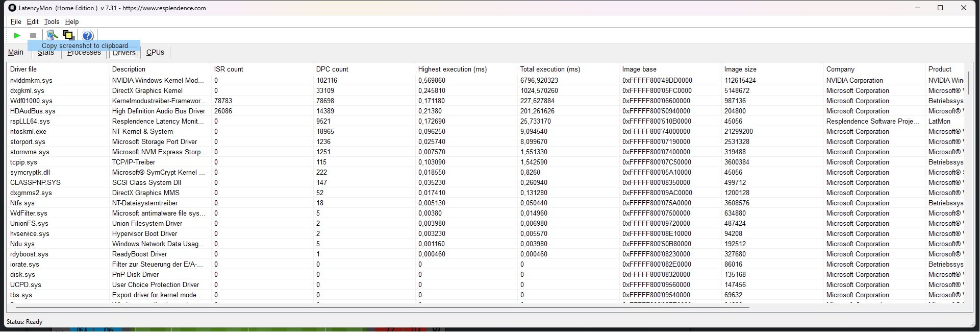
Task: Select the UCPD.sys row
Action: point(486,284)
